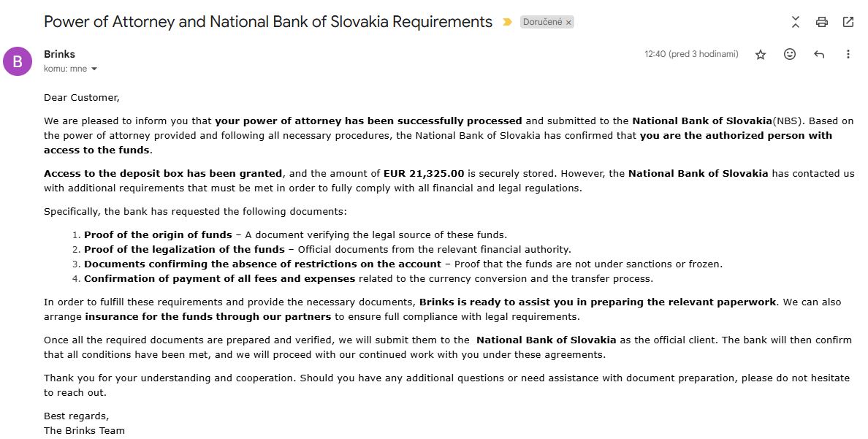Click 'The Brinks Team' signature
The image size is (868, 439).
(84, 430)
